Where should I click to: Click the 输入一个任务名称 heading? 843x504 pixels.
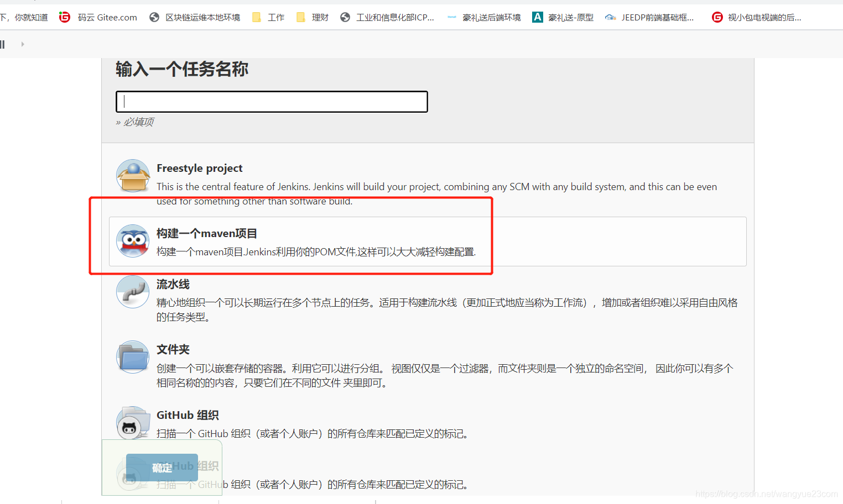(x=182, y=70)
